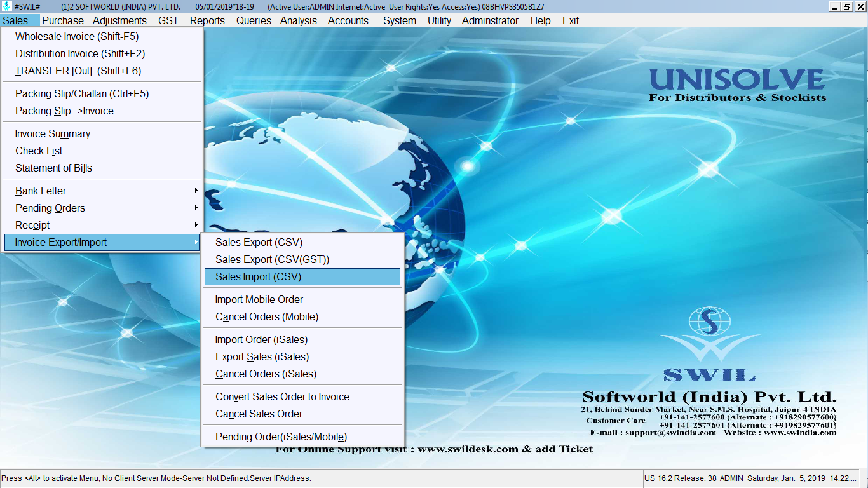Choose Convert Sales Order to Invoice
The image size is (868, 488).
(x=302, y=397)
